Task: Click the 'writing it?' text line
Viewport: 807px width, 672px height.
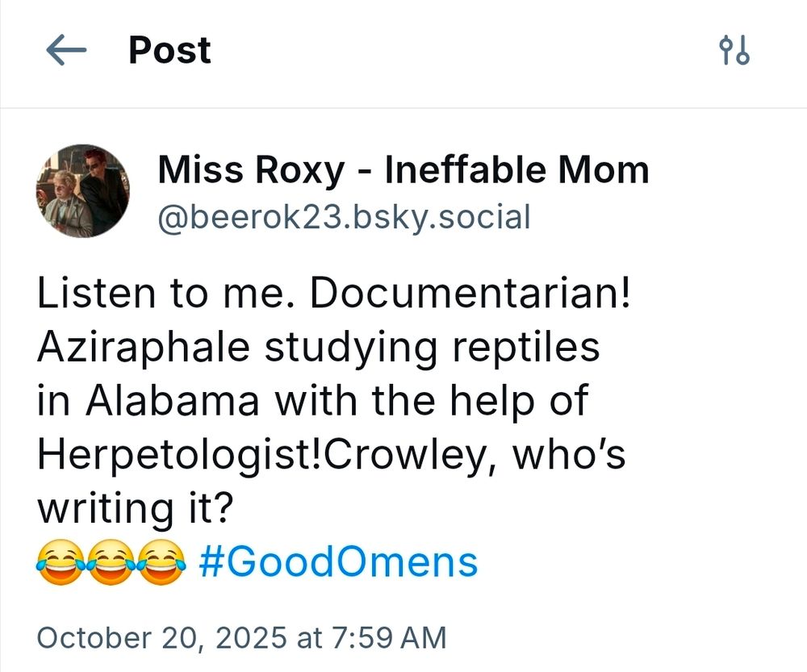Action: [x=135, y=508]
